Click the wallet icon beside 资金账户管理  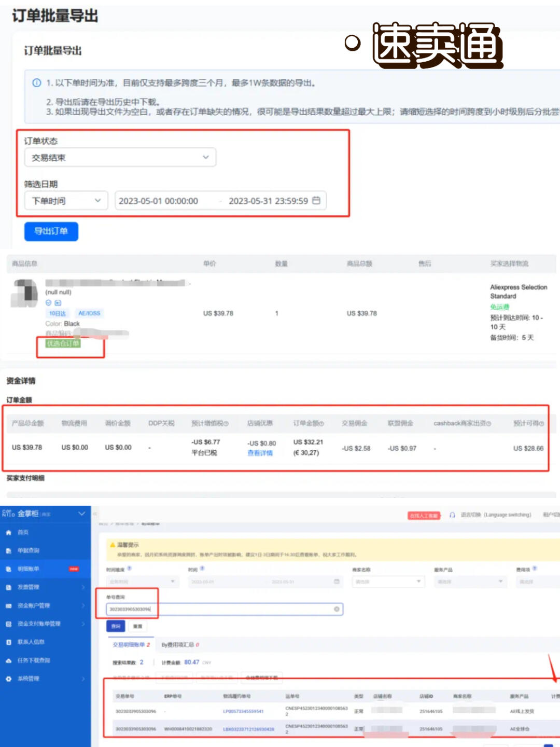coord(8,606)
